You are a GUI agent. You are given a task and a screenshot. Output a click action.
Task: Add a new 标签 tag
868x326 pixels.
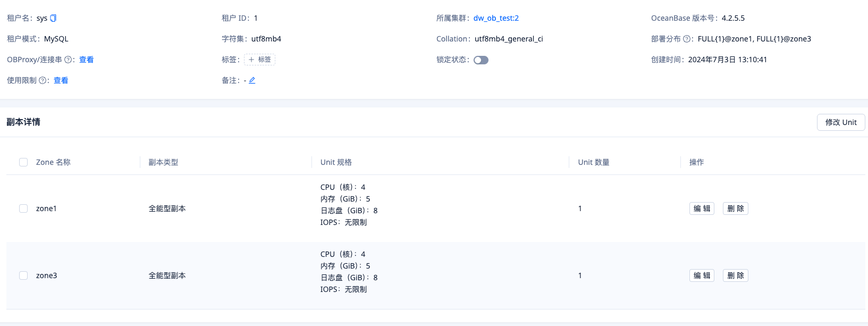[259, 60]
